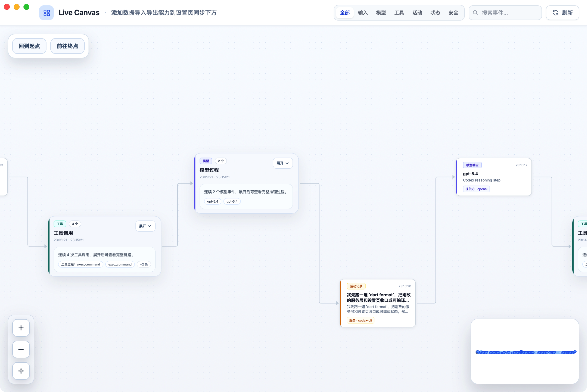Switch to the 输入 filter tab
This screenshot has height=392, width=587.
point(363,12)
